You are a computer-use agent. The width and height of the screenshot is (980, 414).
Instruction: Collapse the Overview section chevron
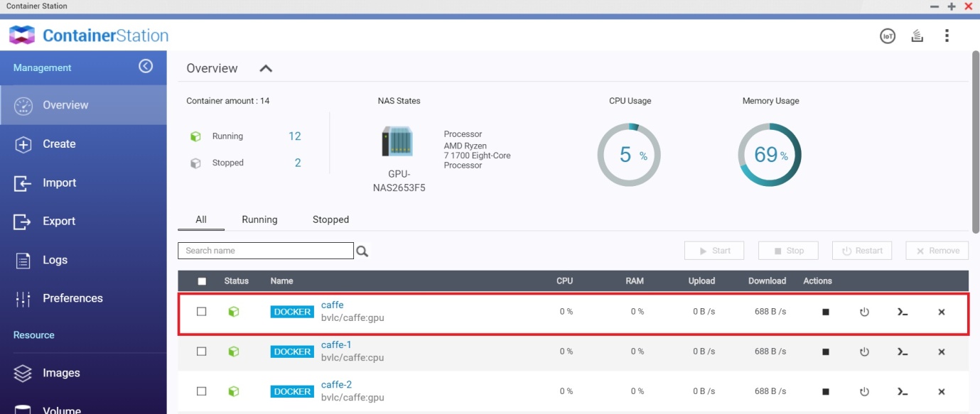(x=266, y=69)
